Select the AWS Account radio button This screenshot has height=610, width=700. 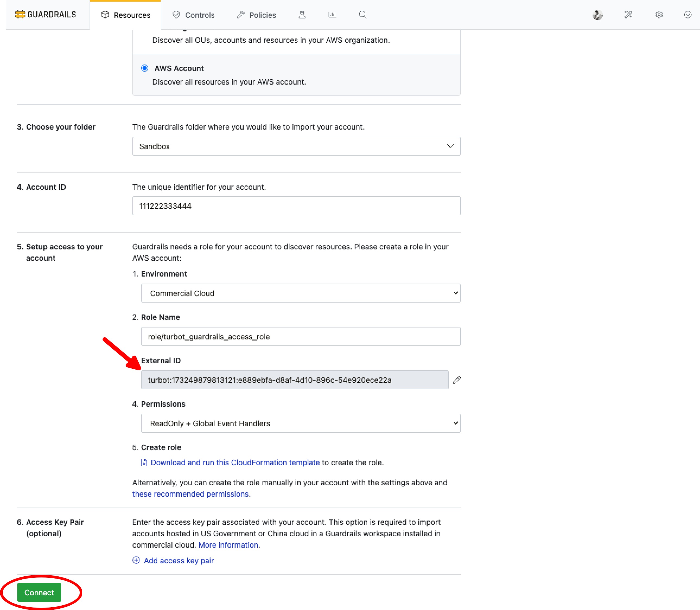coord(144,68)
